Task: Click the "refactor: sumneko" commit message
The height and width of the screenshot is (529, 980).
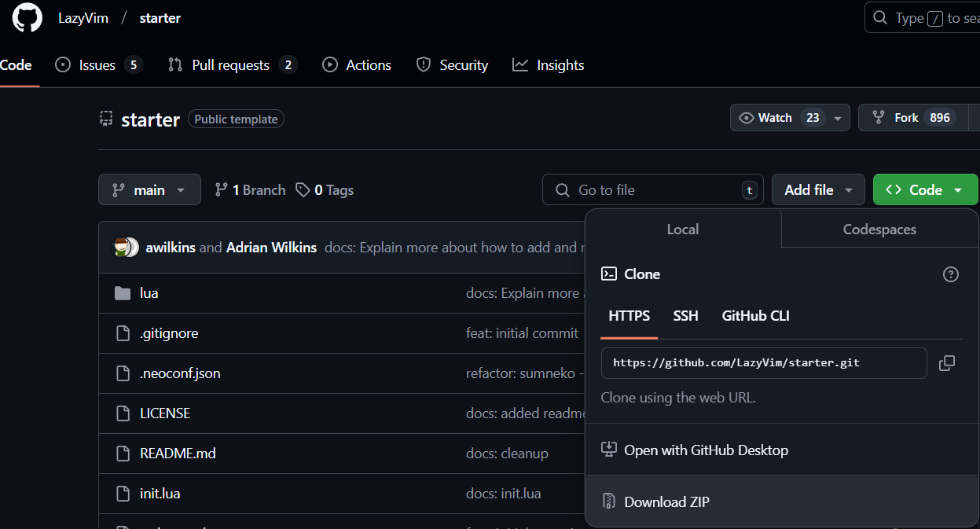Action: pos(525,373)
